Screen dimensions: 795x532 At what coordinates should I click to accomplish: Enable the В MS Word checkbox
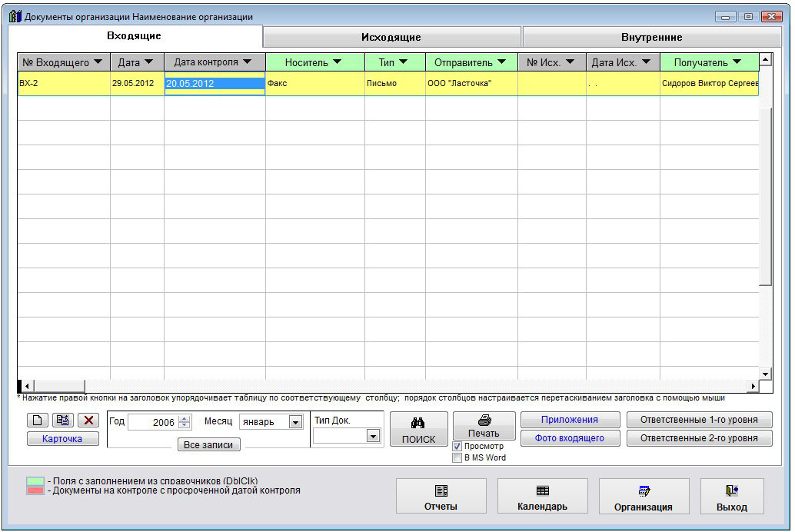click(x=457, y=458)
